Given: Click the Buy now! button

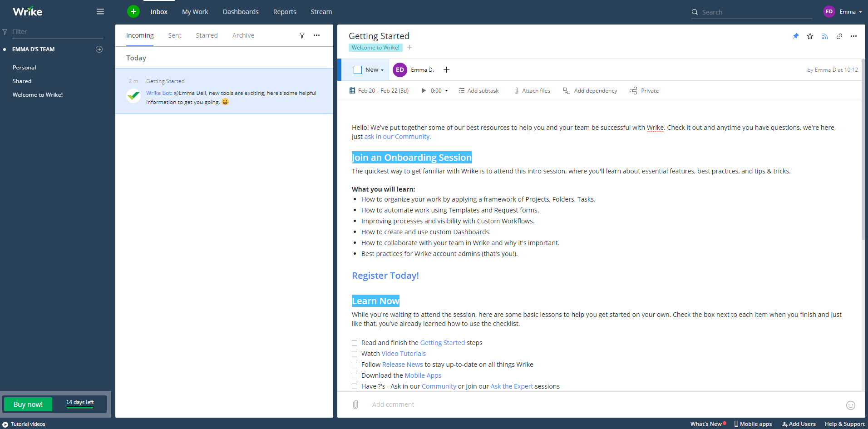Looking at the screenshot, I should [28, 404].
